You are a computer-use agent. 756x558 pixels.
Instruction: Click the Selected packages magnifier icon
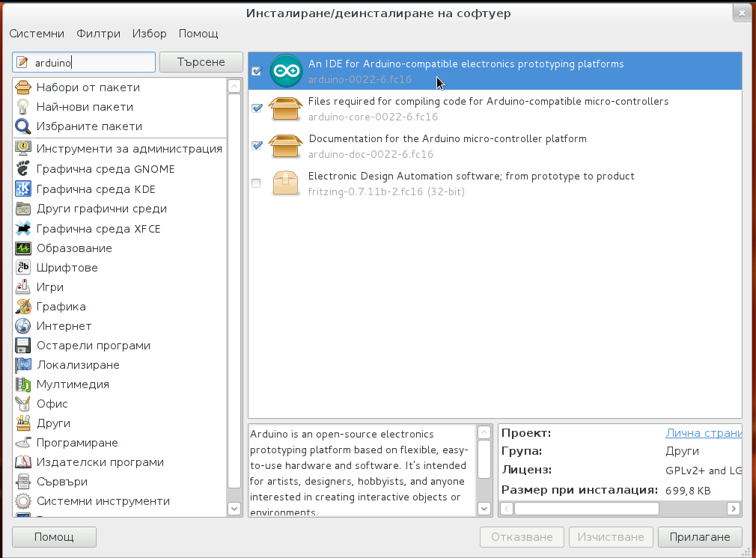pos(23,126)
